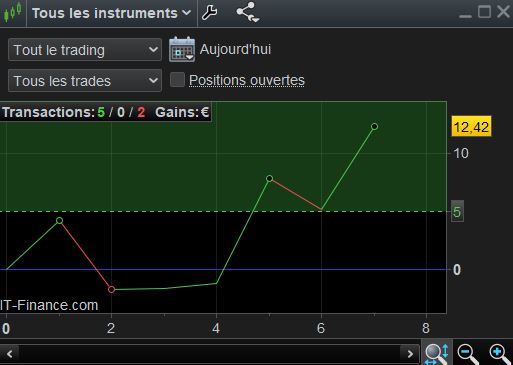Maximize the window
Image resolution: width=513 pixels, height=365 pixels.
pyautogui.click(x=484, y=12)
